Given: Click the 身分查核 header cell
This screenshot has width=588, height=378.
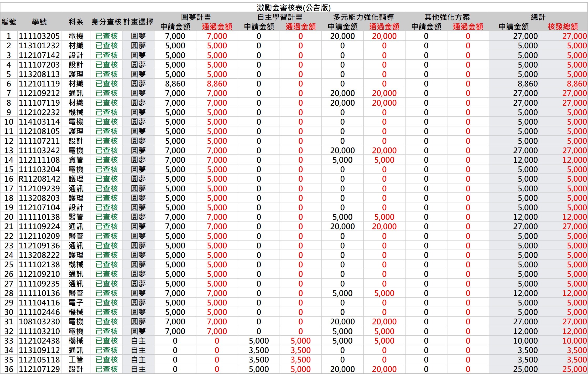Looking at the screenshot, I should tap(106, 22).
